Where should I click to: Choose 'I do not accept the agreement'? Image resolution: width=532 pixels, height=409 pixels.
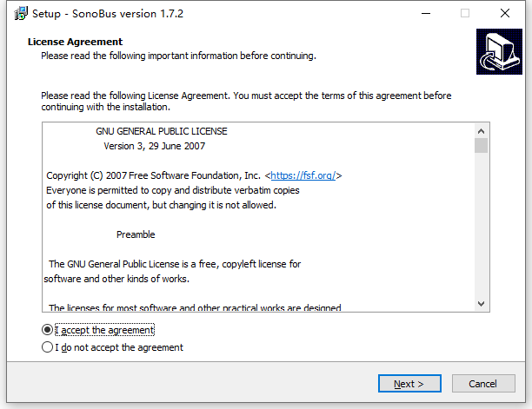coord(48,347)
